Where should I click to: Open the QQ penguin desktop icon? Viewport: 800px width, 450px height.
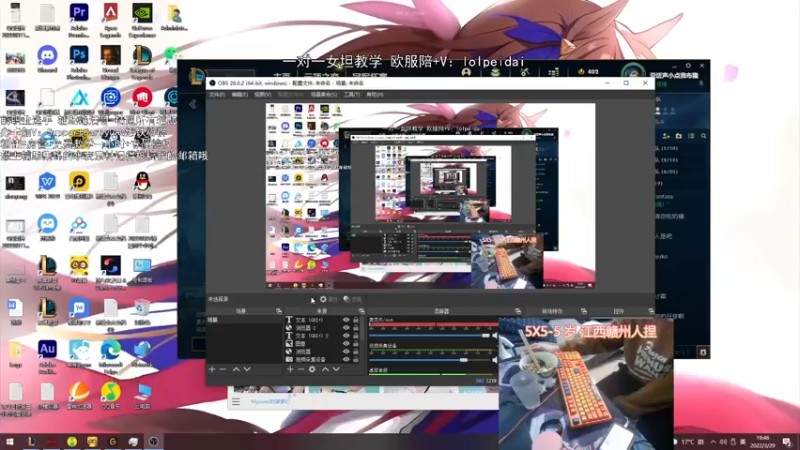(x=142, y=185)
